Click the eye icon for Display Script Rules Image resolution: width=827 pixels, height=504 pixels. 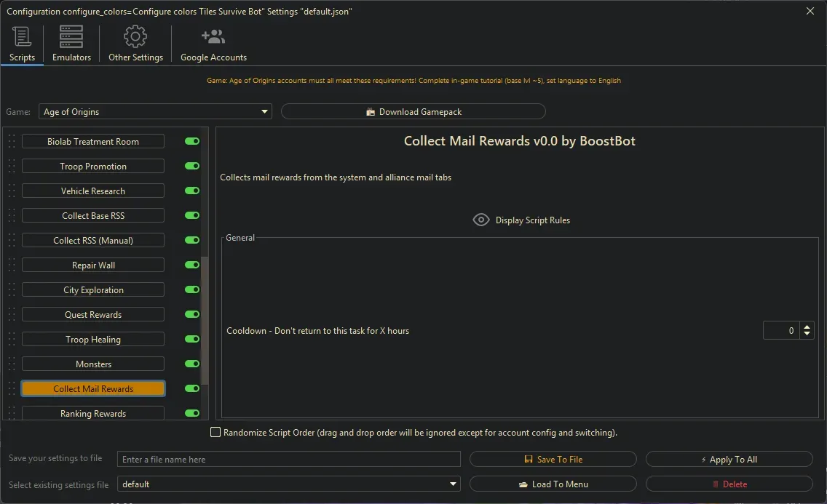[x=480, y=220]
